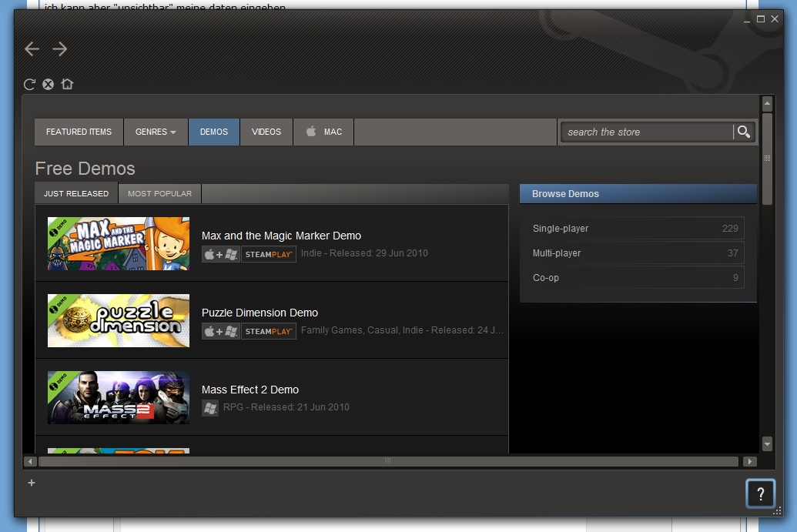Viewport: 797px width, 532px height.
Task: Click the magnifier search icon
Action: (x=744, y=132)
